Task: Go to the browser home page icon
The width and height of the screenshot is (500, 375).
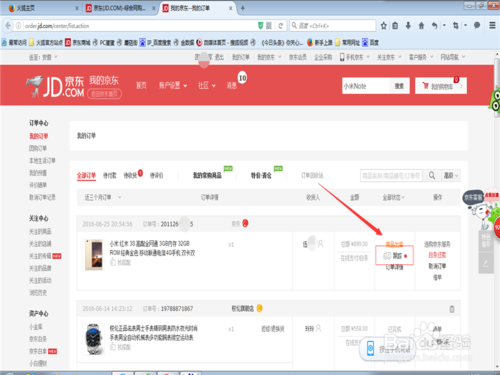Action: [421, 26]
